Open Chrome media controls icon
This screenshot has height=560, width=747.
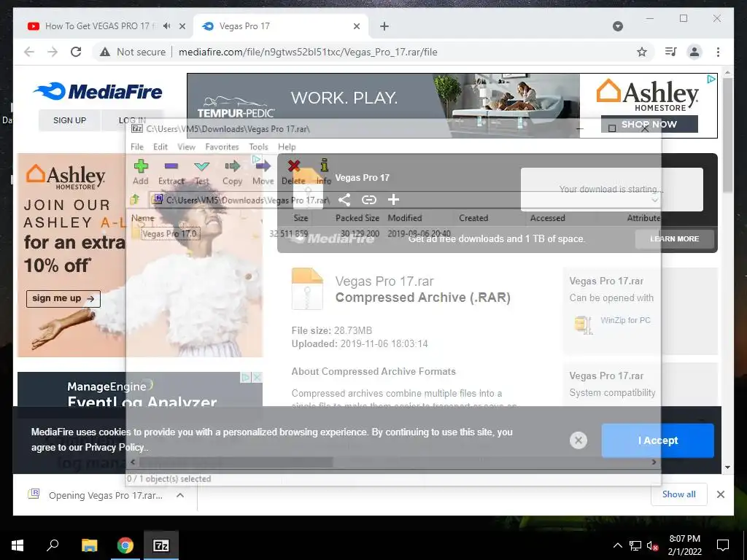670,52
